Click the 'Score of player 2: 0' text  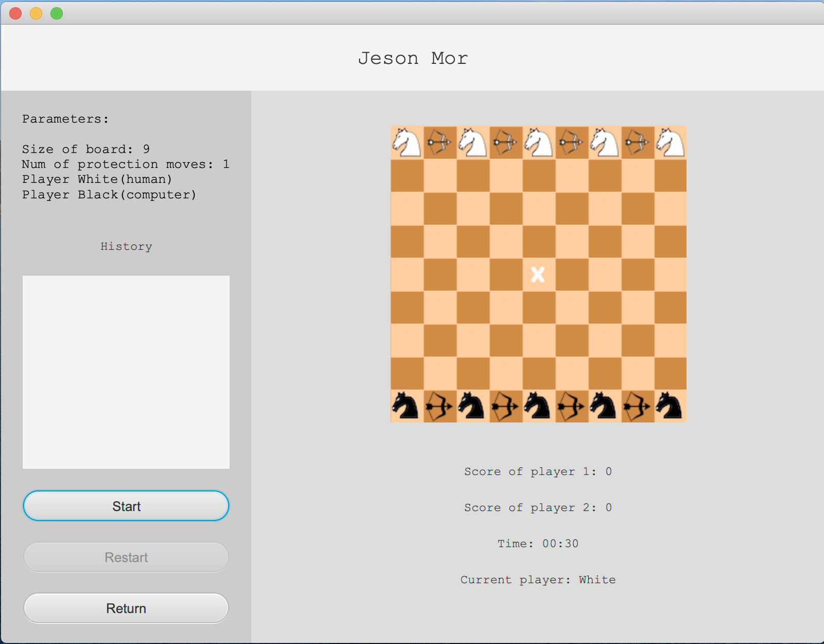[538, 507]
